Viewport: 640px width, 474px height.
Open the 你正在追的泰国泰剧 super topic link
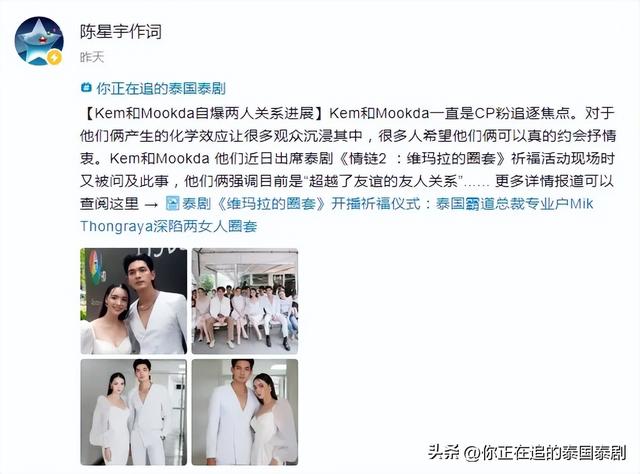tap(161, 88)
